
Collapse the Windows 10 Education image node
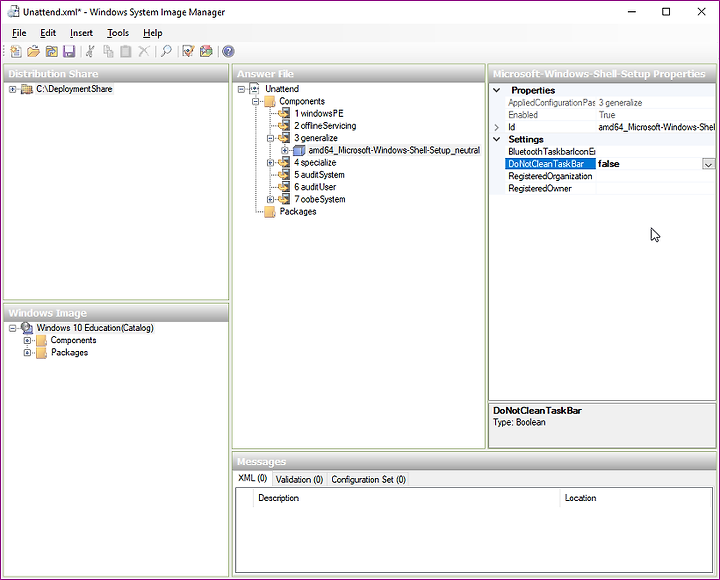click(x=12, y=328)
